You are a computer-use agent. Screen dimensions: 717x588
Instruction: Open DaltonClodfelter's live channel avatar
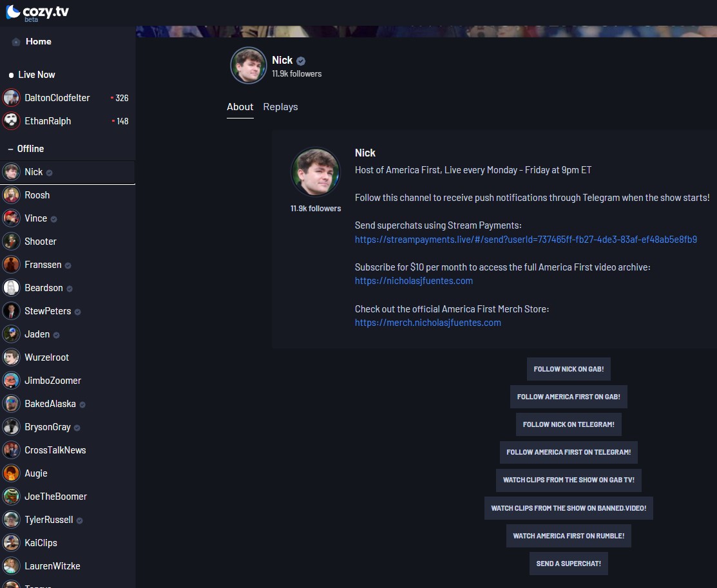point(12,98)
